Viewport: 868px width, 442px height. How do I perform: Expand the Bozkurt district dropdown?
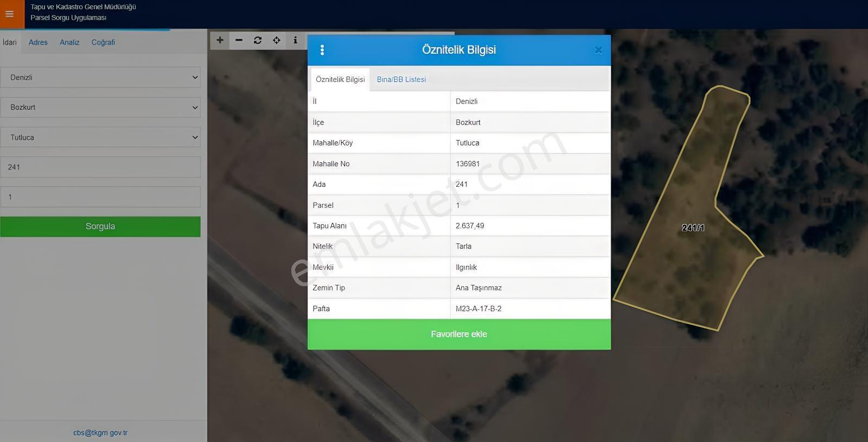point(100,107)
